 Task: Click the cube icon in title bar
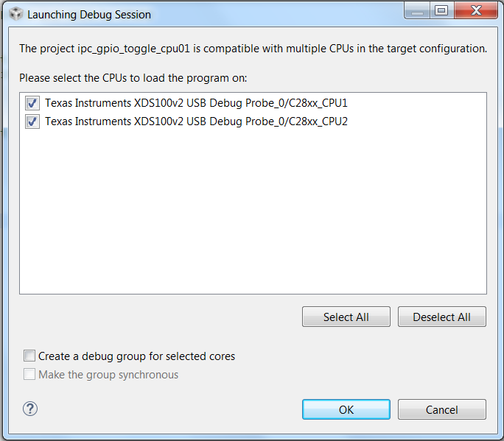point(15,13)
